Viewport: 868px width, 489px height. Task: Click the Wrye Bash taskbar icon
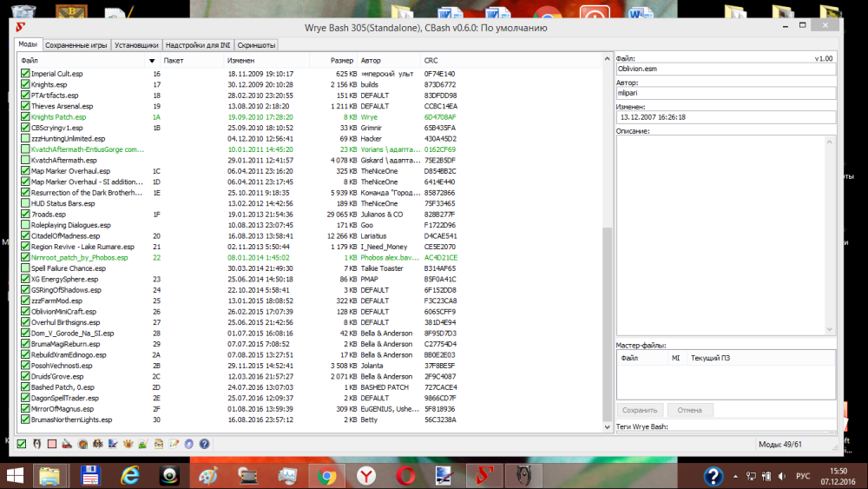484,476
